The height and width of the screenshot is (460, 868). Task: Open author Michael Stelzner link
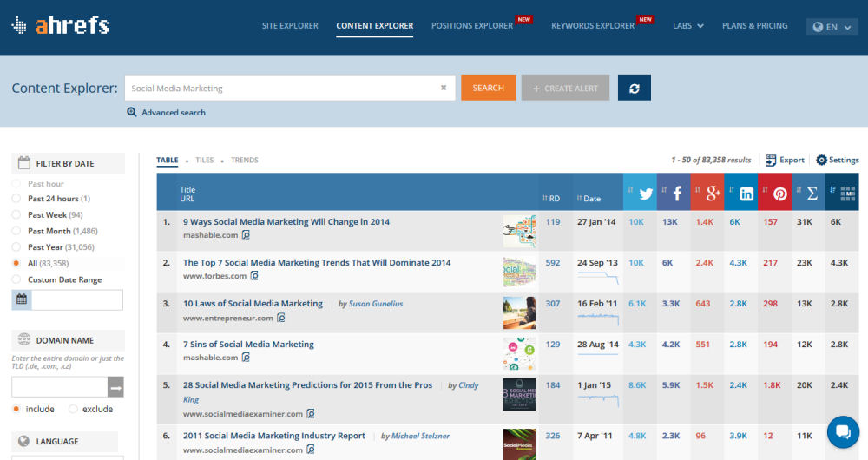point(420,436)
